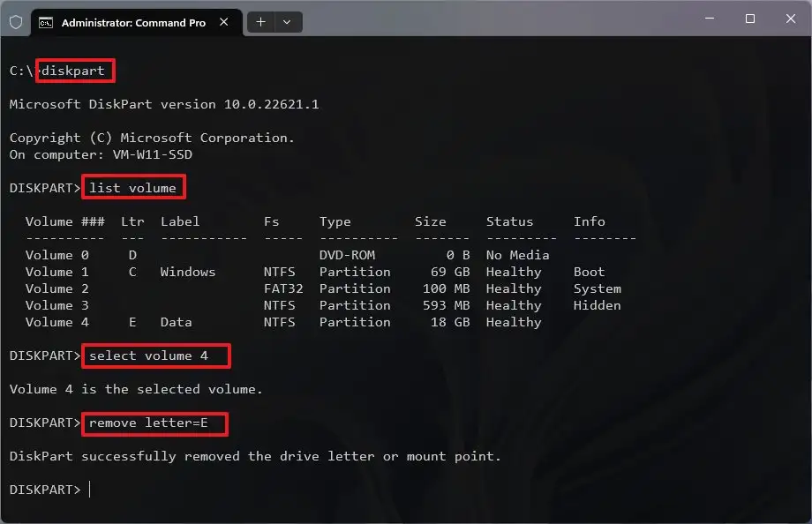Click the highlighted diskpart command text
The height and width of the screenshot is (524, 812).
pyautogui.click(x=74, y=71)
